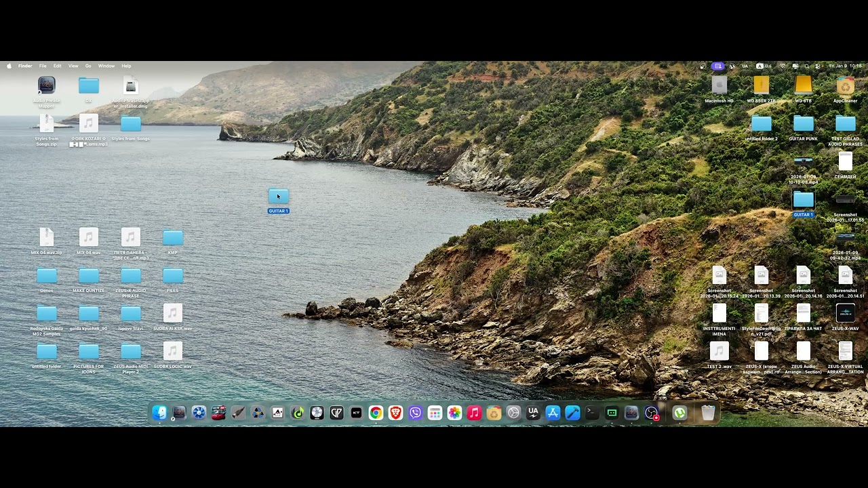This screenshot has height=488, width=868.
Task: Open the Help menu
Action: tap(126, 66)
